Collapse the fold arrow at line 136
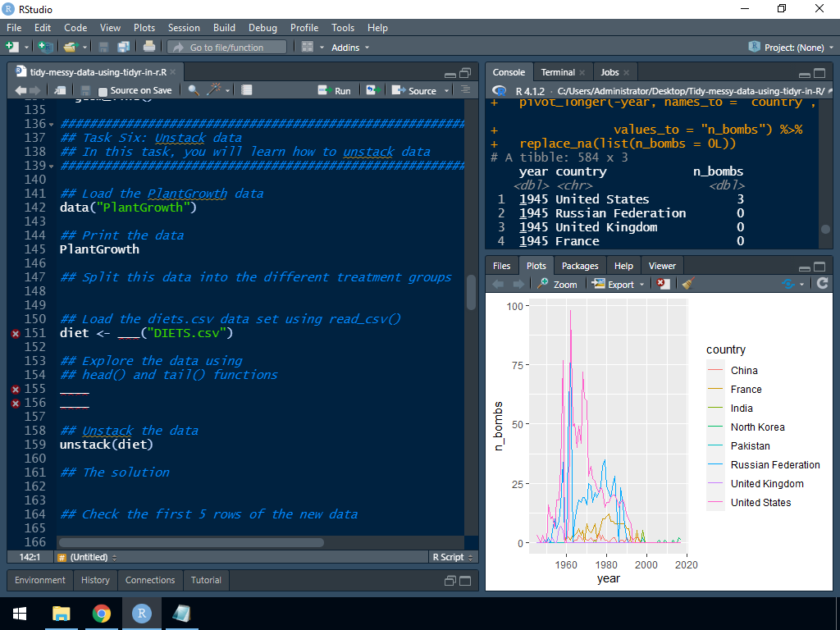 (x=52, y=124)
